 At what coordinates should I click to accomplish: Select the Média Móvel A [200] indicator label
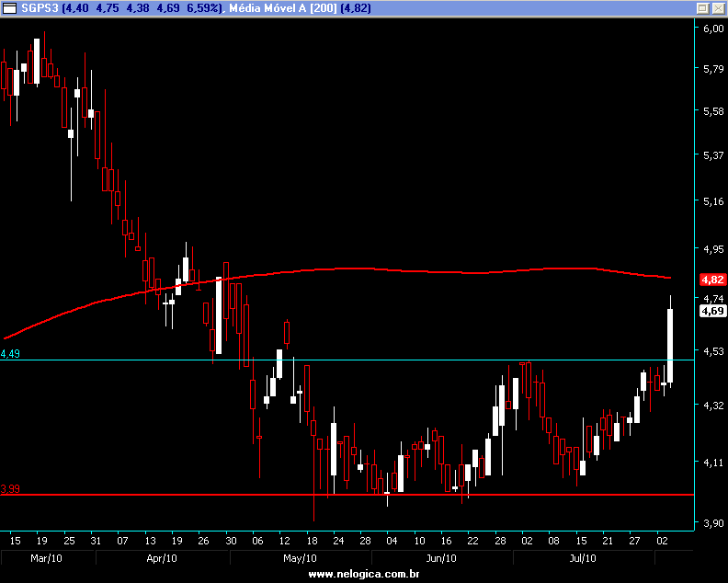point(300,8)
